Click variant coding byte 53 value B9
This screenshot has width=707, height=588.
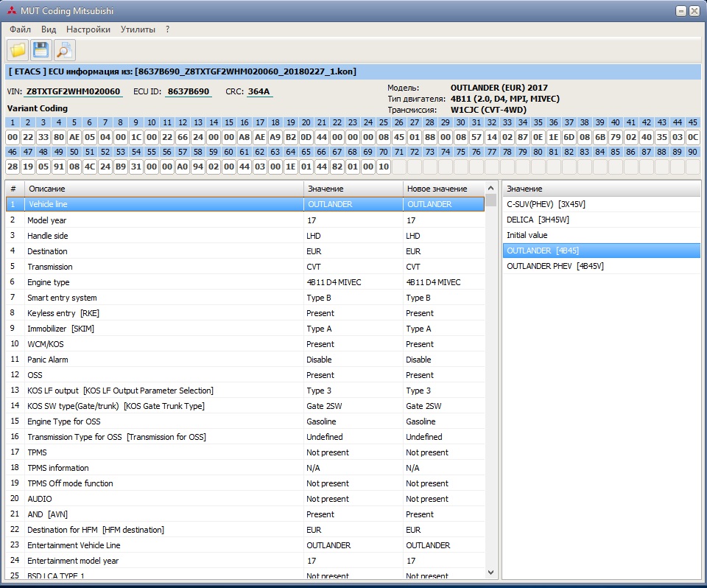coord(121,167)
